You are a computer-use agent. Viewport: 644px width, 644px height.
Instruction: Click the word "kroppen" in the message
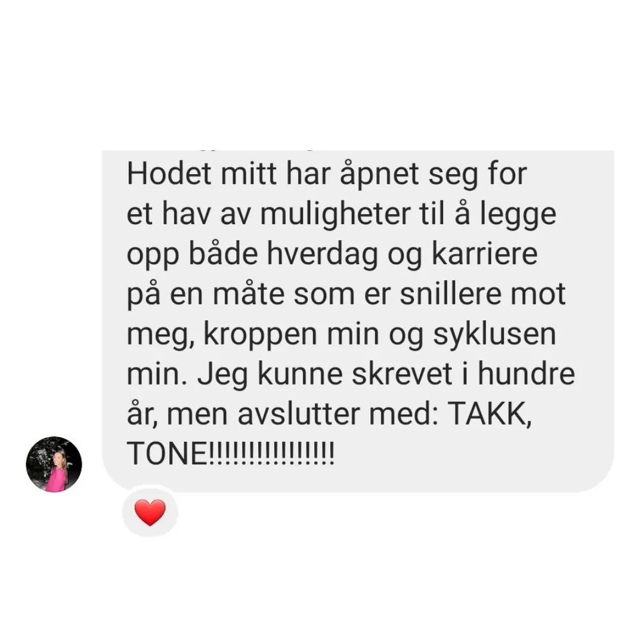260,336
